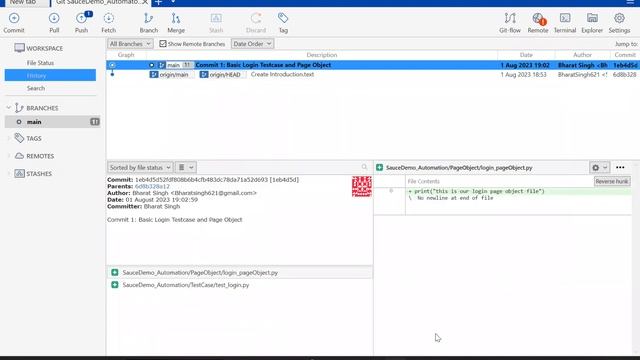Click the origin/main branch label
The width and height of the screenshot is (640, 360).
pyautogui.click(x=170, y=75)
